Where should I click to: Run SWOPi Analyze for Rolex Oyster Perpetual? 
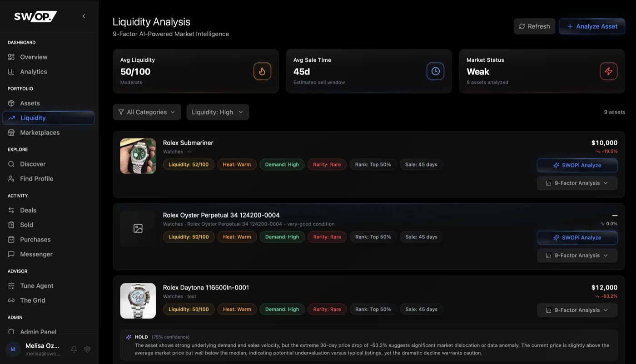point(577,237)
